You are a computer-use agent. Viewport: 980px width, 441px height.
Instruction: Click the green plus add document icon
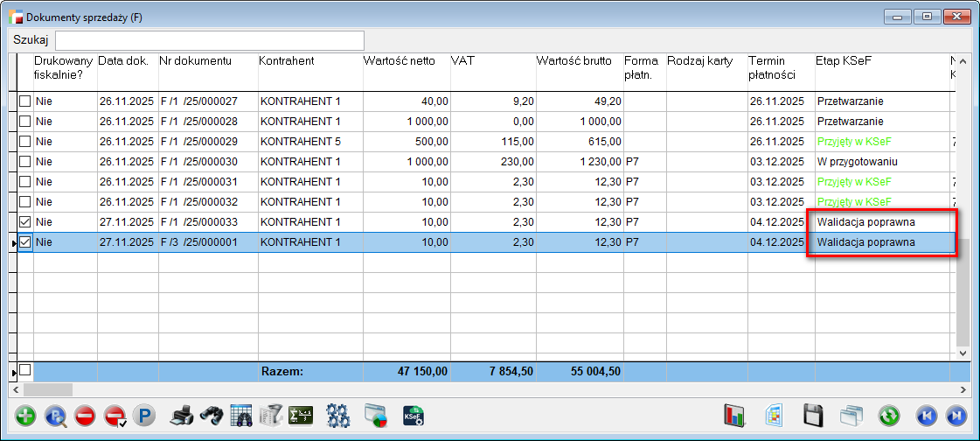(26, 416)
